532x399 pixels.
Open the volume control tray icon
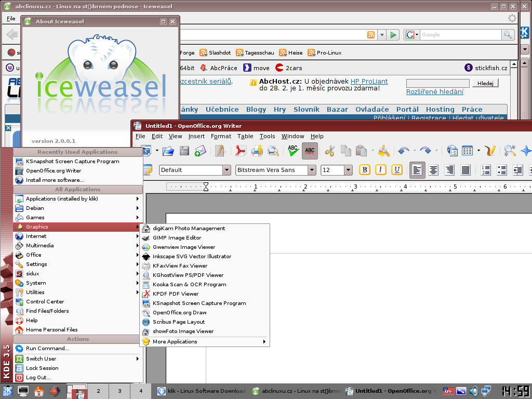(x=474, y=391)
